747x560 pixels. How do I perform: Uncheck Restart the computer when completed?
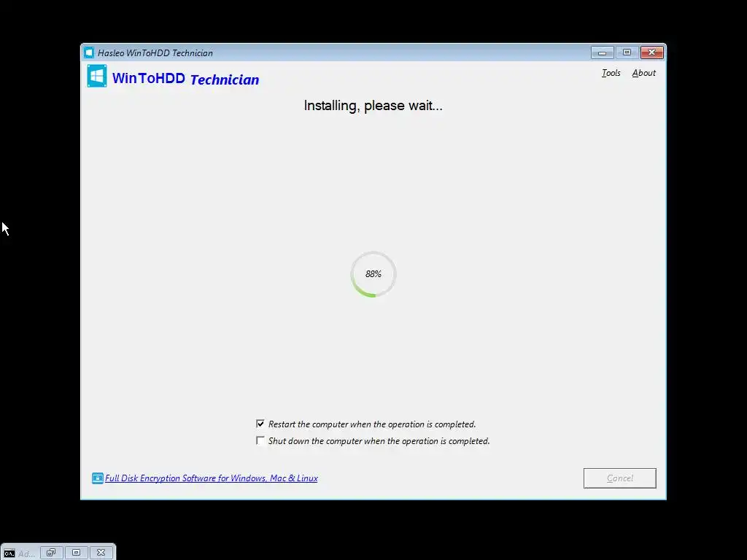[260, 424]
